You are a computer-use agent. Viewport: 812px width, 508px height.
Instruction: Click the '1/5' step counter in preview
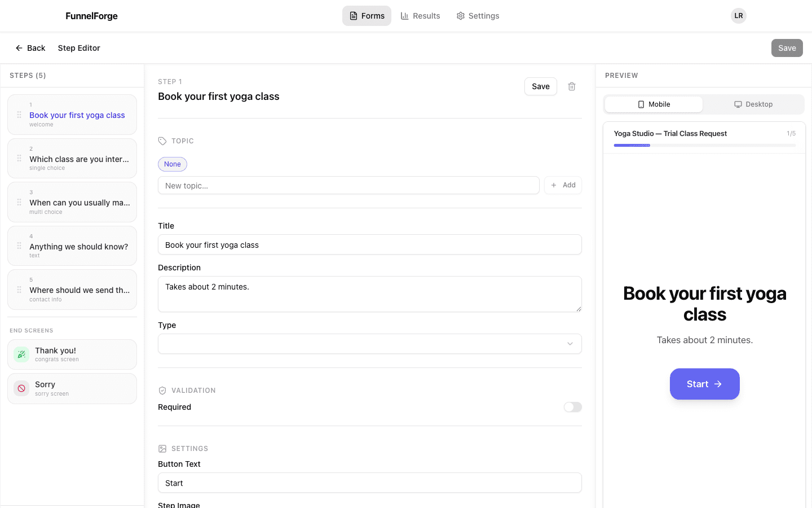pyautogui.click(x=791, y=134)
